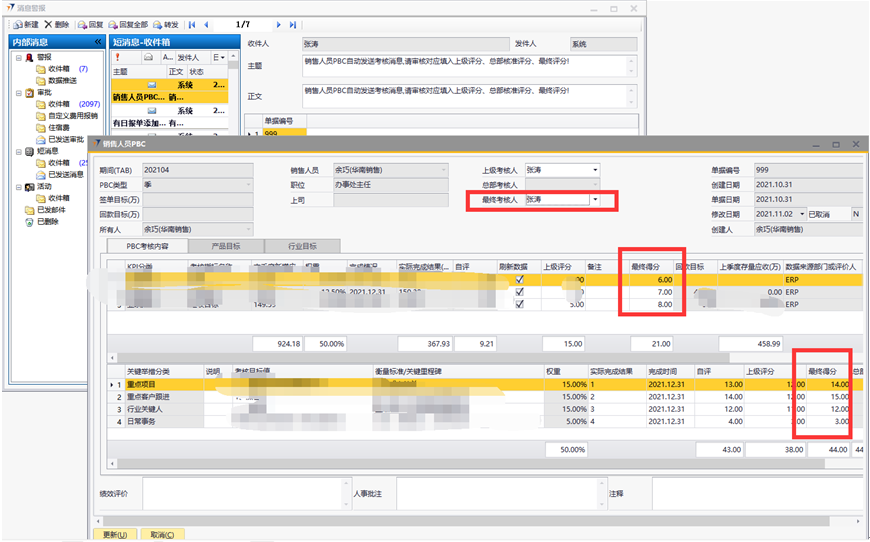The width and height of the screenshot is (870, 542).
Task: Toggle 刷新数据 checkbox in the second KPI row
Action: tap(517, 293)
